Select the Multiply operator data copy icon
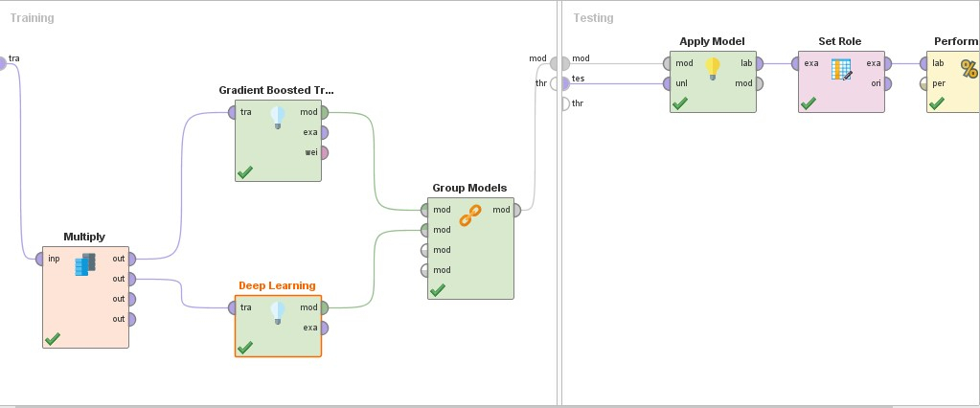980x408 pixels. click(x=85, y=265)
